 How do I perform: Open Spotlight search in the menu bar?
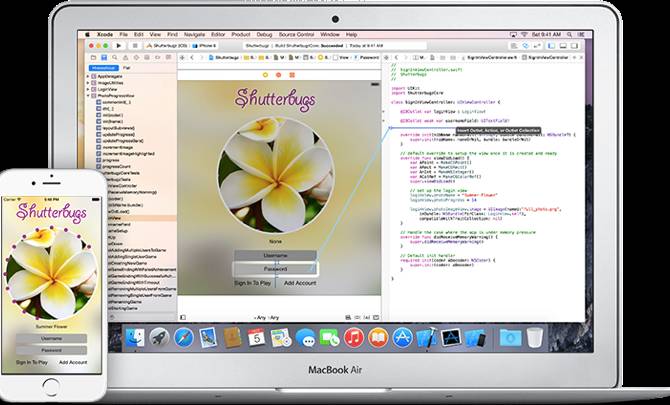(569, 34)
